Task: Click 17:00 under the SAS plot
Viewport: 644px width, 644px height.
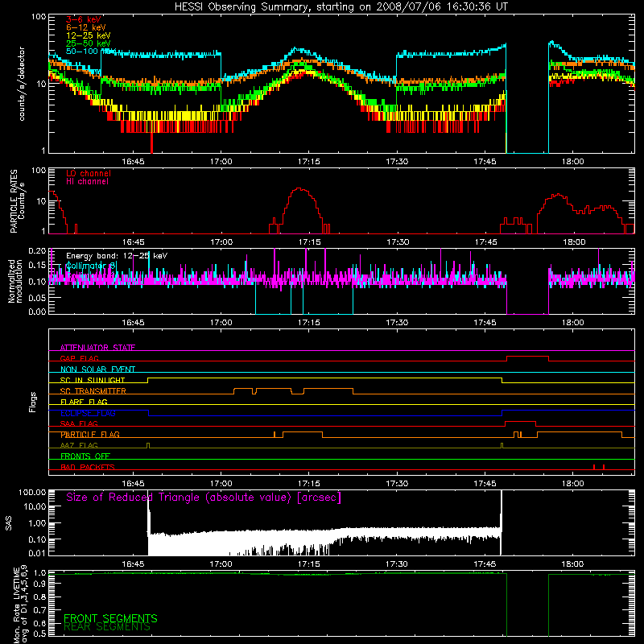Action: coord(221,564)
